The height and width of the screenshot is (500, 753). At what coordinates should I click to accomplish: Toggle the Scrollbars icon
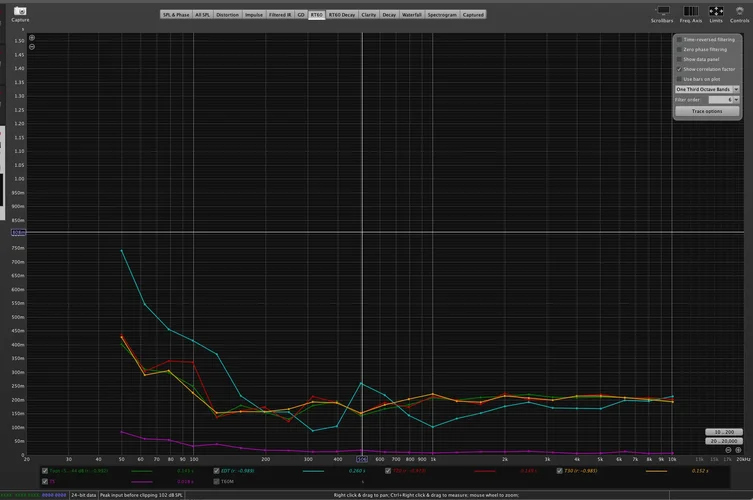pos(661,10)
